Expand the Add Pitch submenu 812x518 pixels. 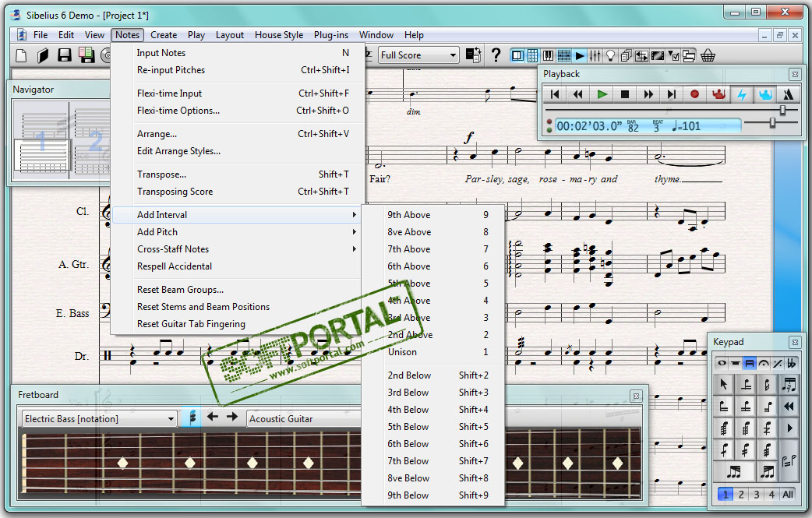(238, 232)
